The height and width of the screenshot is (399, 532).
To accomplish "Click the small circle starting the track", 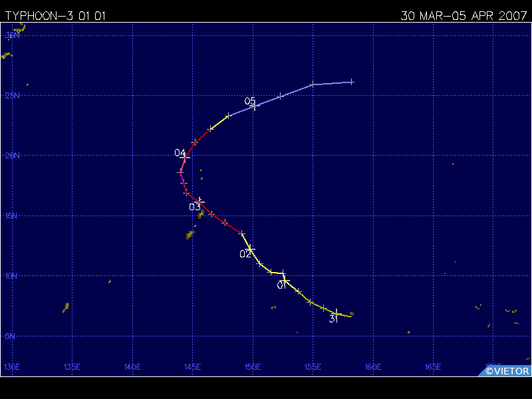I will 352,314.
